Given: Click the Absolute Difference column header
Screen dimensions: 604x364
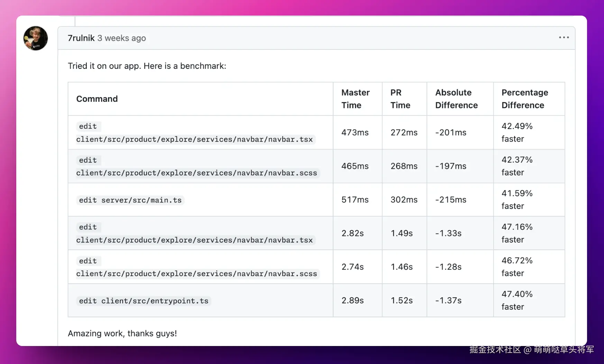Looking at the screenshot, I should [456, 99].
